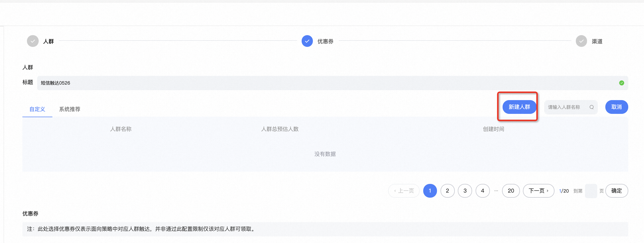The height and width of the screenshot is (243, 644).
Task: Click the 创建时间 column header
Action: point(493,129)
